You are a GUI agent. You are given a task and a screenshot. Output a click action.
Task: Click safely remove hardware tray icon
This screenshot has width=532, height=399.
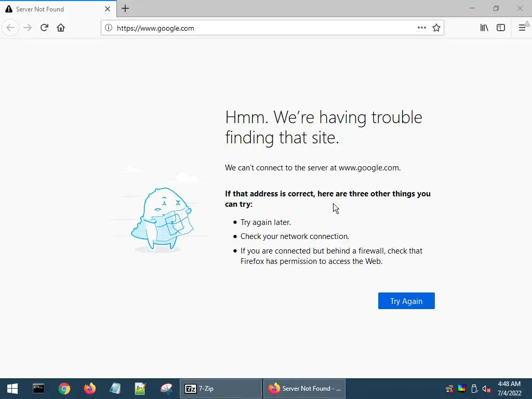[x=474, y=389]
